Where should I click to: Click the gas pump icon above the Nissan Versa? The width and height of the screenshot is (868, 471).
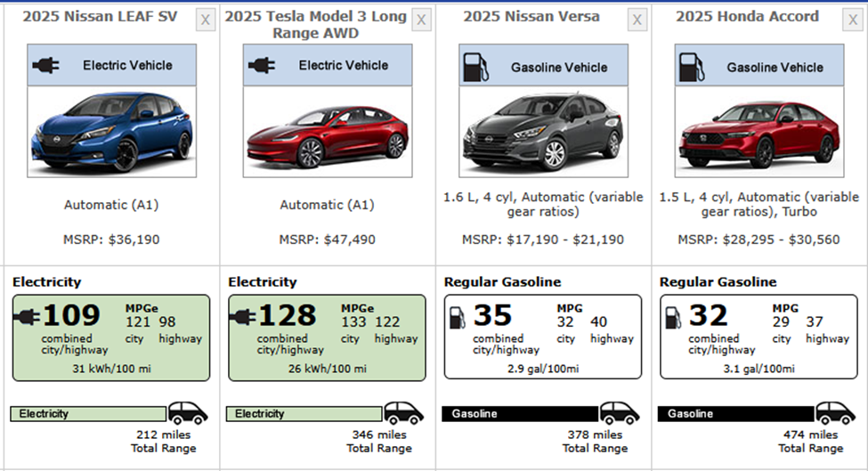[x=475, y=67]
